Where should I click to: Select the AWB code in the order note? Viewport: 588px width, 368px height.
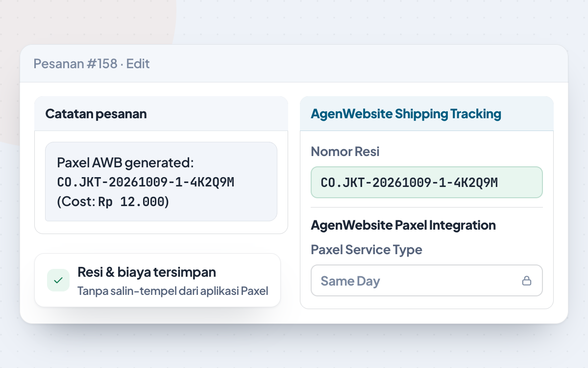click(146, 183)
